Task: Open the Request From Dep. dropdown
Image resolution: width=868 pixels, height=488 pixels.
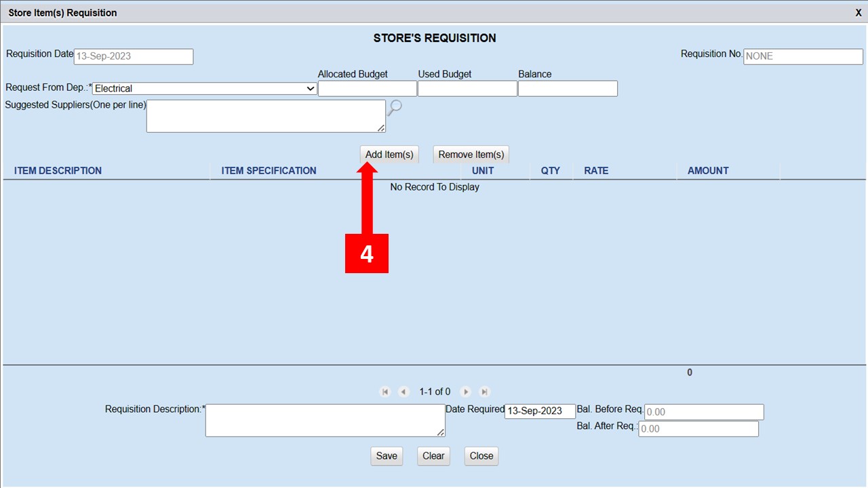Action: pos(205,89)
